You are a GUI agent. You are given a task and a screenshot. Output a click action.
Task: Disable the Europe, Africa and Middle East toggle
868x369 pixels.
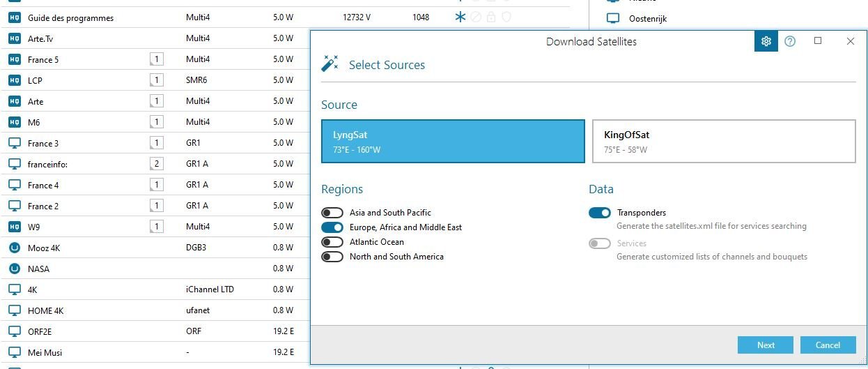point(332,227)
